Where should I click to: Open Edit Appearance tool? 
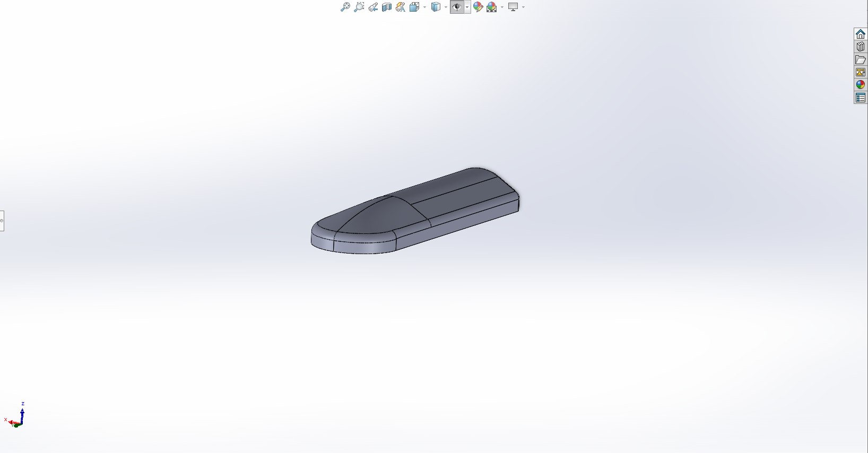[x=478, y=7]
